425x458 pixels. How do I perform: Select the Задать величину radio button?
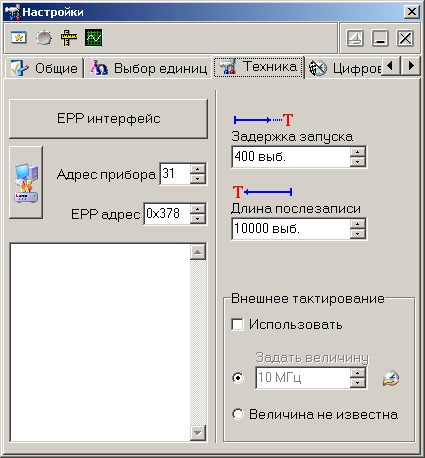click(x=238, y=378)
